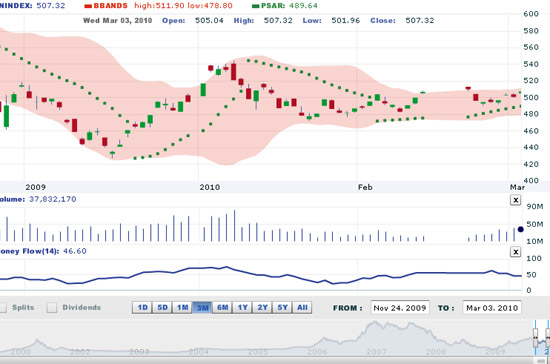Select the 3M time range
The width and height of the screenshot is (550, 364).
pos(202,308)
